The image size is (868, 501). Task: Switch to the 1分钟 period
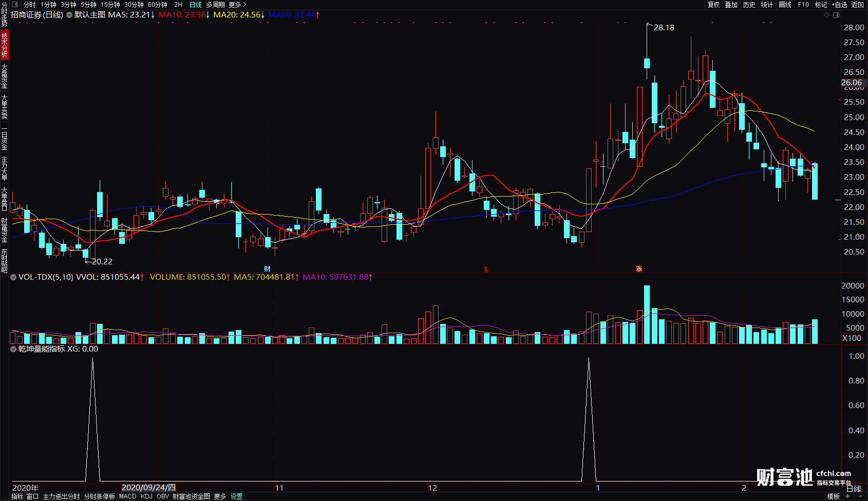48,5
